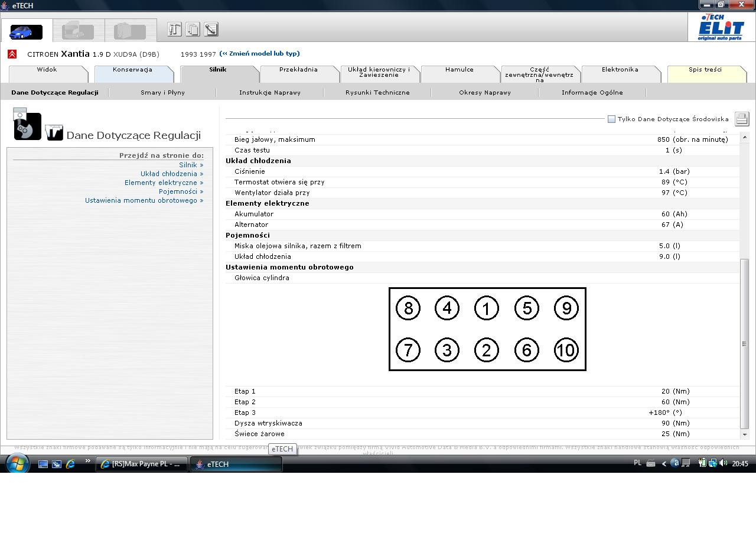
Task: Select the greyed truck vehicle type tab
Action: coord(78,31)
